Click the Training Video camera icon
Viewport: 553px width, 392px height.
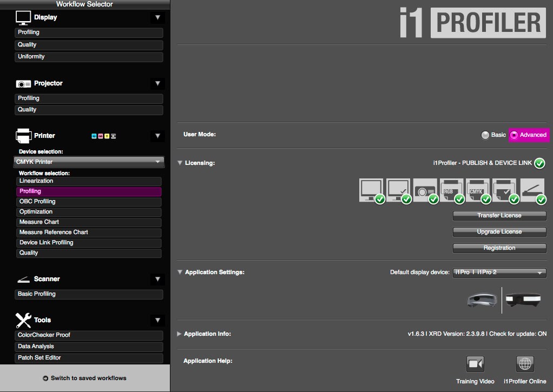tap(475, 364)
